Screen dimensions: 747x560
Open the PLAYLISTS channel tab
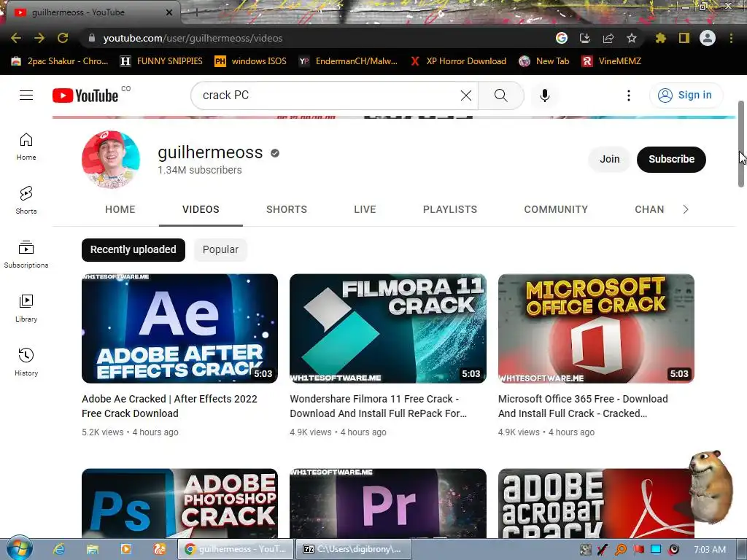(x=449, y=209)
